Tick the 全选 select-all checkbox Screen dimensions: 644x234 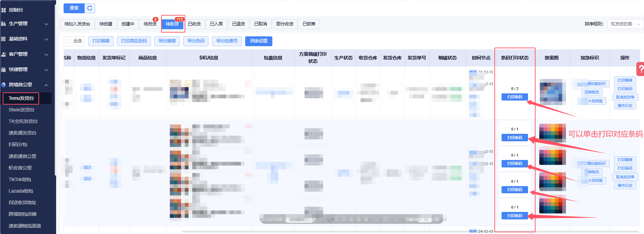(69, 41)
